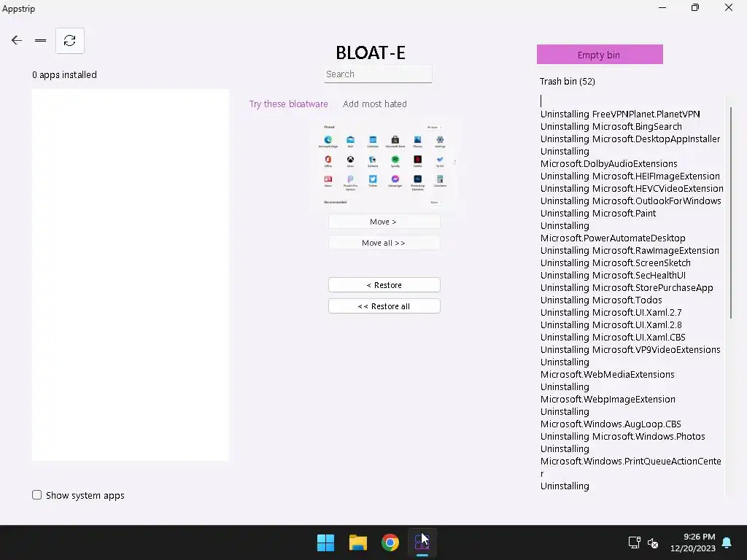Click the Trash bin (52) label
The height and width of the screenshot is (560, 747).
click(x=567, y=82)
